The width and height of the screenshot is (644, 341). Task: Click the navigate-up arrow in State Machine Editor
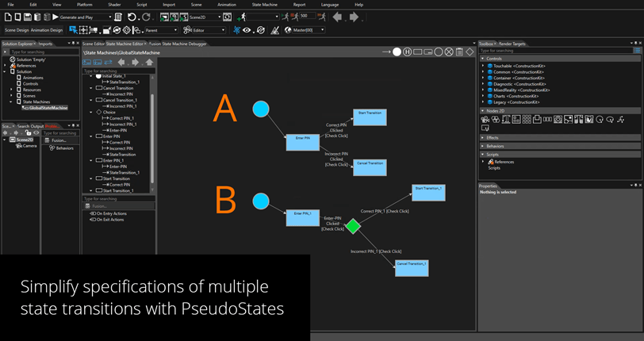148,62
